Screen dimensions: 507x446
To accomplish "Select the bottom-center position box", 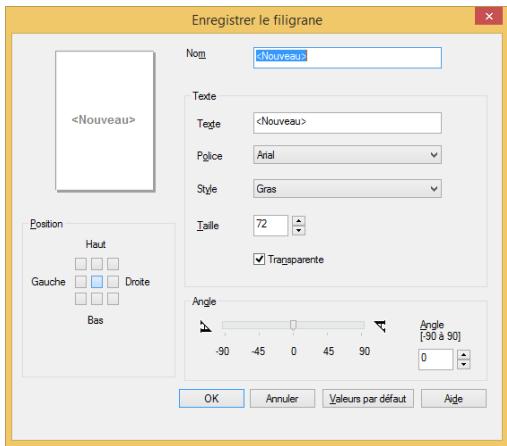I will 97,299.
